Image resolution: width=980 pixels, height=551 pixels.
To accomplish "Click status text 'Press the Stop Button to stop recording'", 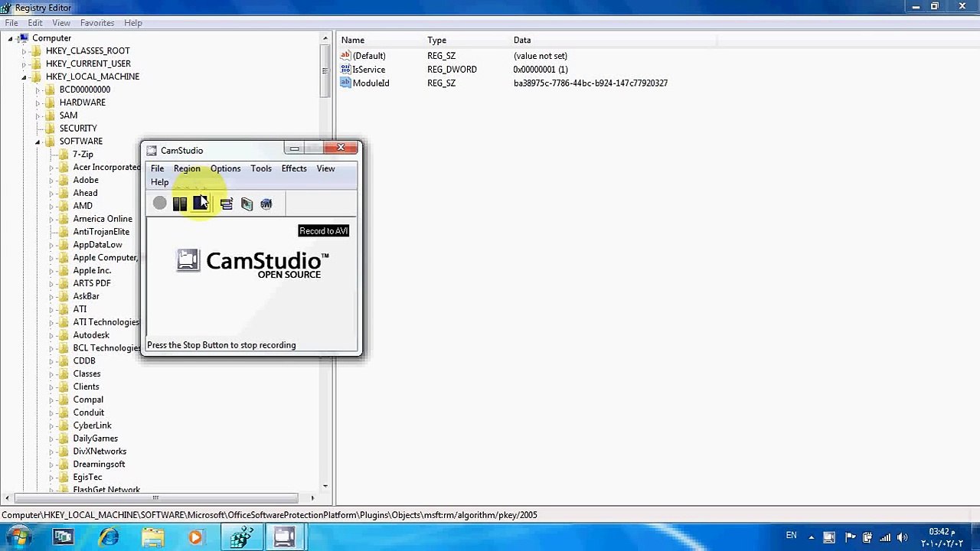I will [221, 345].
